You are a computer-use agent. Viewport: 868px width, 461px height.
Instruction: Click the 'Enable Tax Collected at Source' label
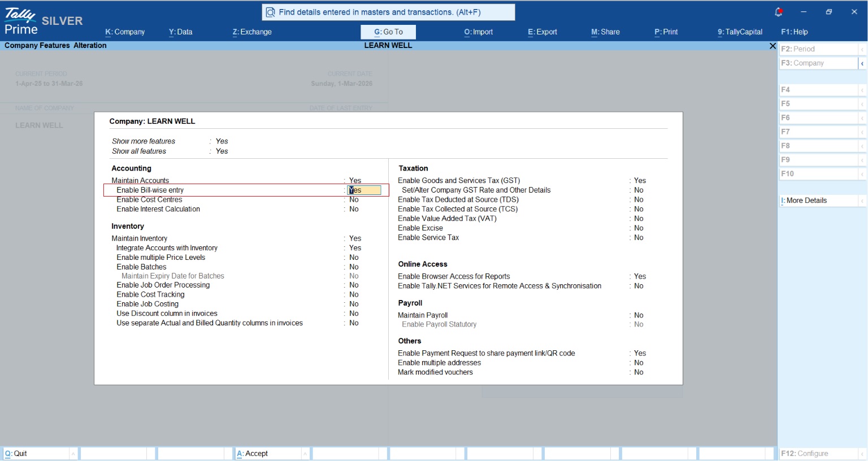[x=458, y=210]
